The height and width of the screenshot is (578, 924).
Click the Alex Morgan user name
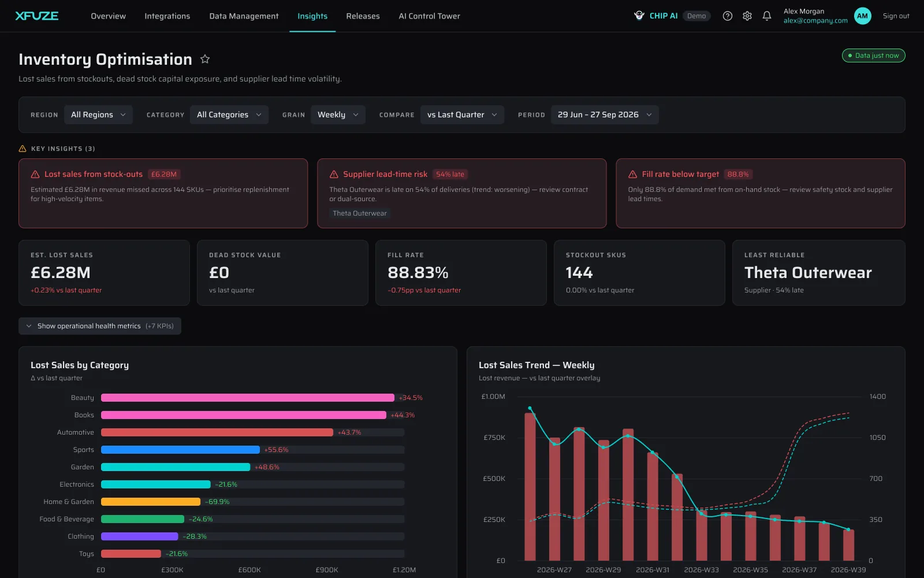point(804,12)
